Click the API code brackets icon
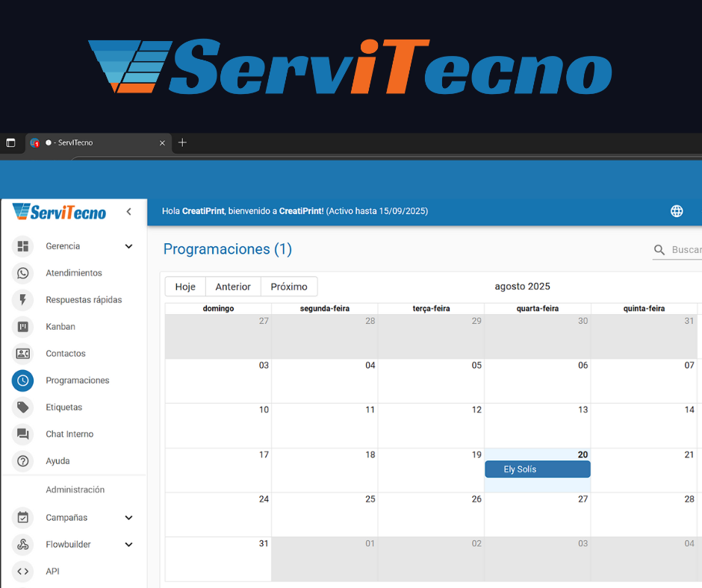Screen dimensions: 702x588 pyautogui.click(x=23, y=572)
